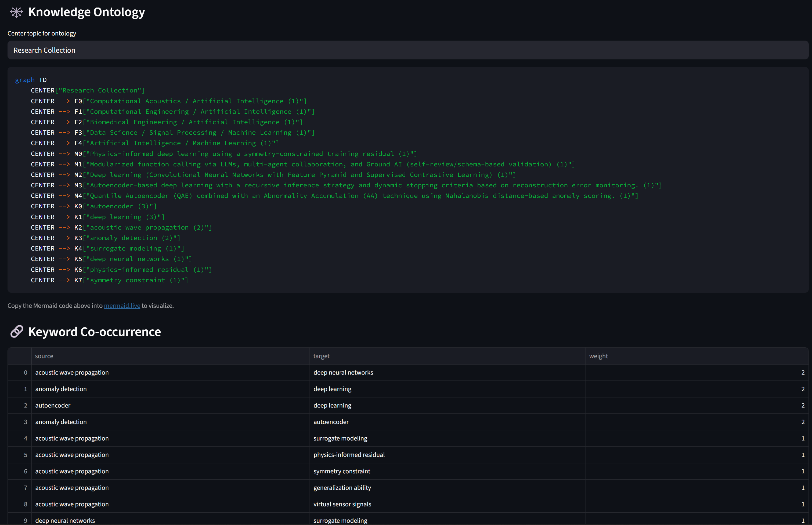
Task: Open the mermaid.live link
Action: (122, 305)
